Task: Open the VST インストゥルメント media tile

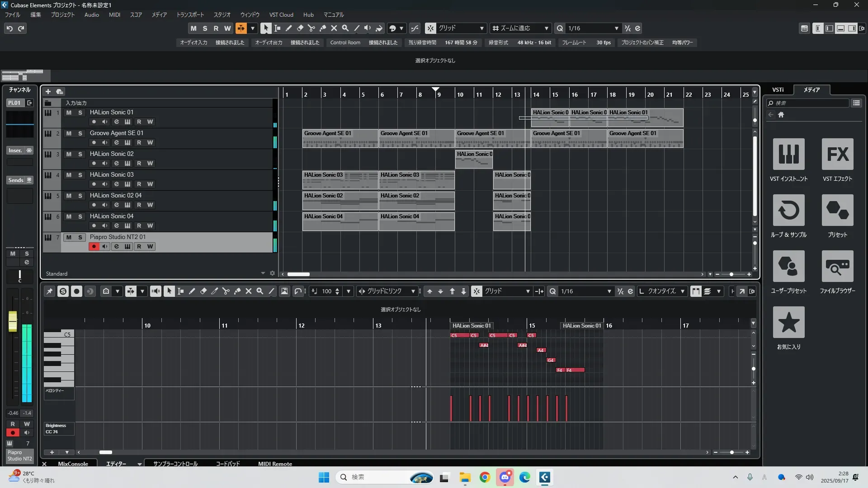Action: [788, 154]
